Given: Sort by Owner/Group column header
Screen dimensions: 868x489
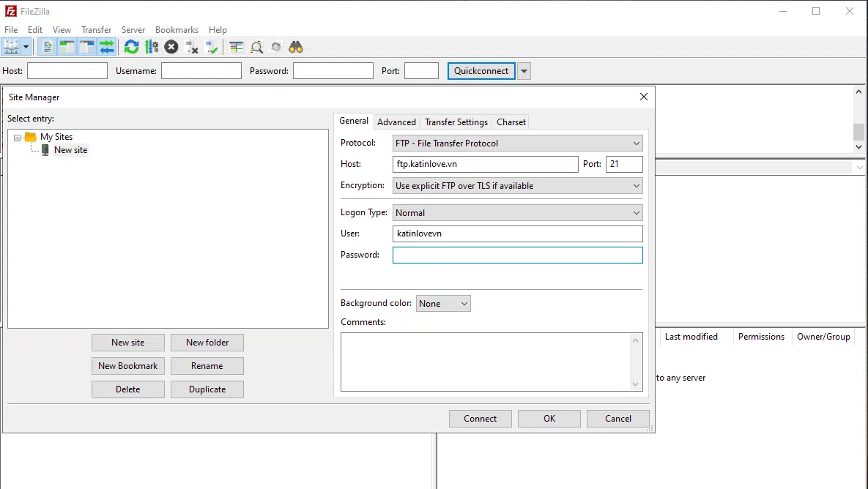Looking at the screenshot, I should [823, 337].
